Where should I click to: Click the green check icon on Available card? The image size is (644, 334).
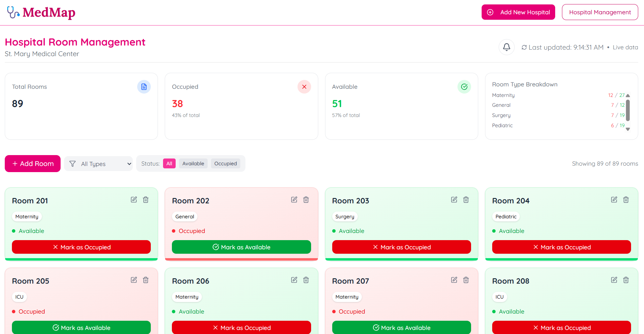464,87
